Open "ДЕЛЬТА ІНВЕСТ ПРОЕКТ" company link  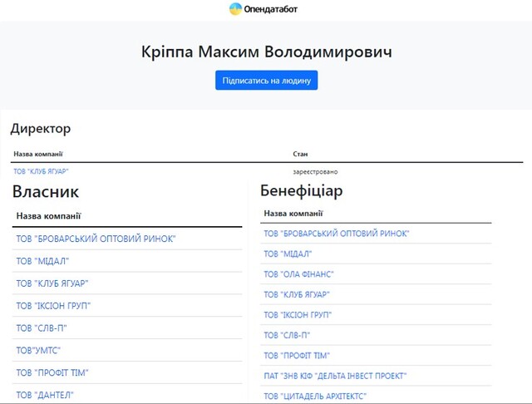[x=335, y=376]
